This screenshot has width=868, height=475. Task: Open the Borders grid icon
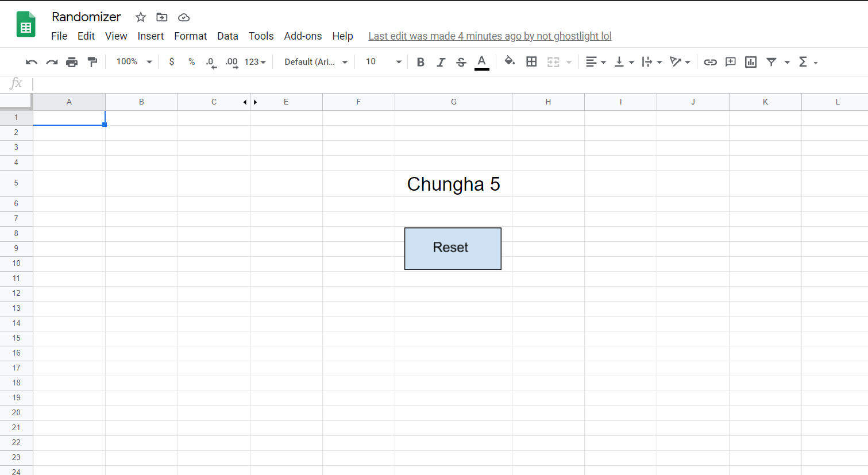(x=531, y=61)
